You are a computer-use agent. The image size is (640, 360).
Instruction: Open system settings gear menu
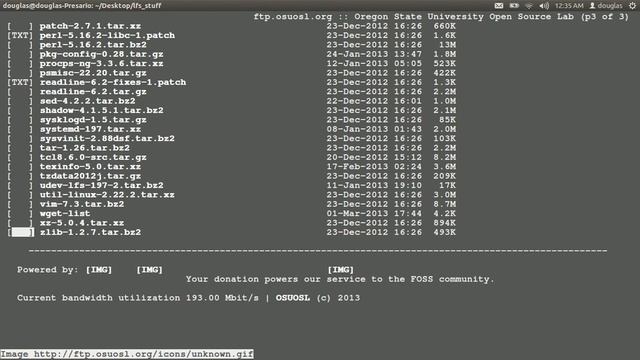pyautogui.click(x=632, y=6)
